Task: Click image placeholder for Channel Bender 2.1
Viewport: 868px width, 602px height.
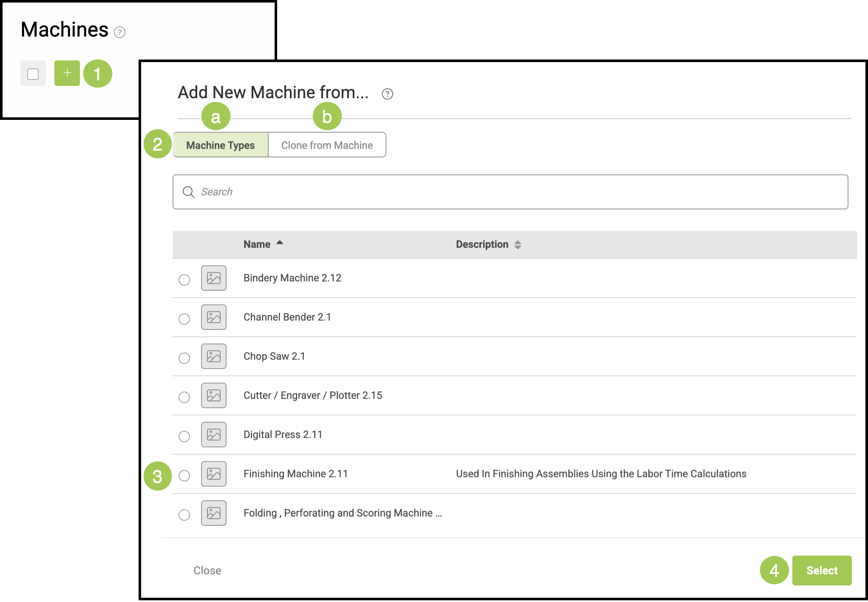Action: 213,317
